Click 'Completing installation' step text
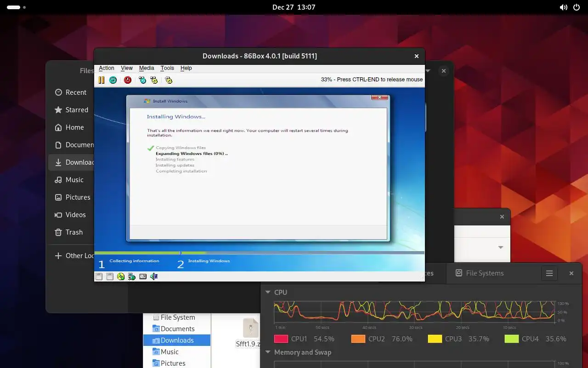 click(181, 171)
